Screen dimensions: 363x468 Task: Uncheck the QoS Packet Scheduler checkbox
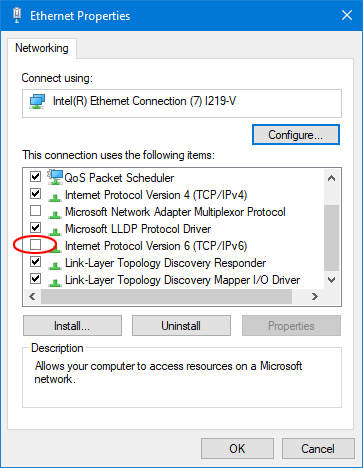coord(35,176)
